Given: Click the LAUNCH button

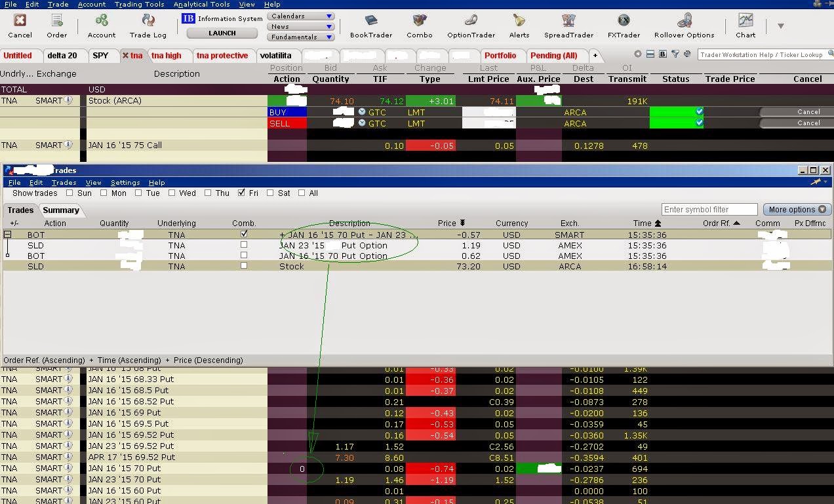Looking at the screenshot, I should pyautogui.click(x=222, y=33).
